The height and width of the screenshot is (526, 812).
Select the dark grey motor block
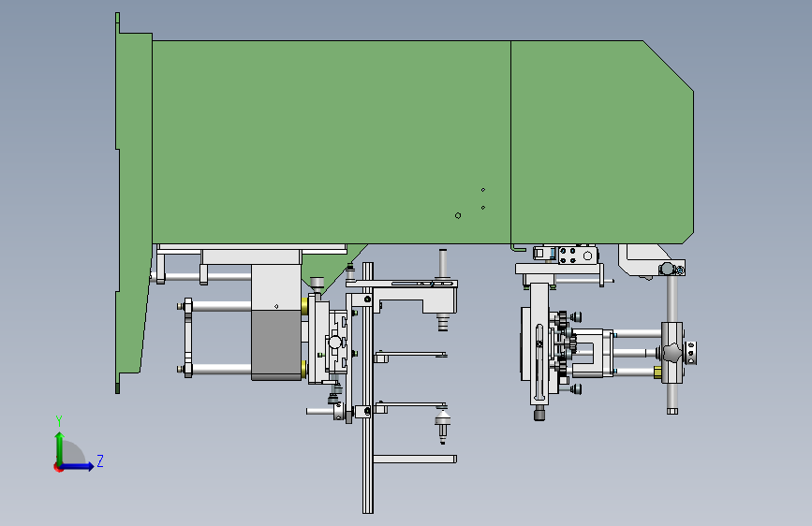tap(276, 344)
